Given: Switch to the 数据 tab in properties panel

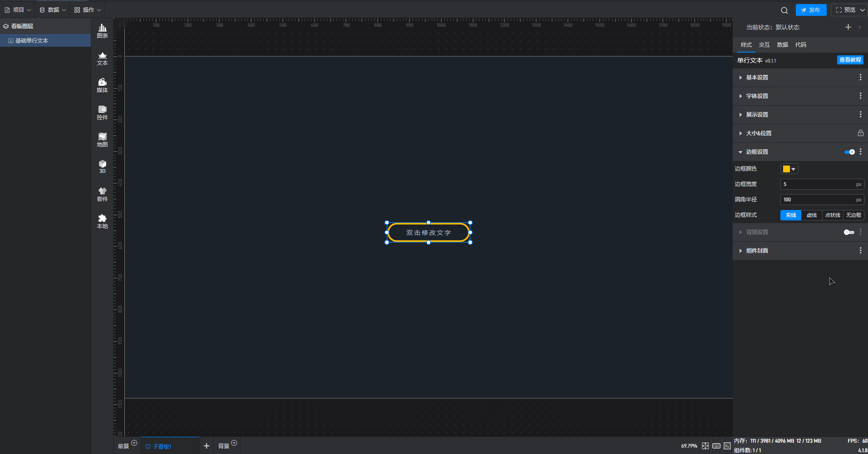Looking at the screenshot, I should 783,45.
